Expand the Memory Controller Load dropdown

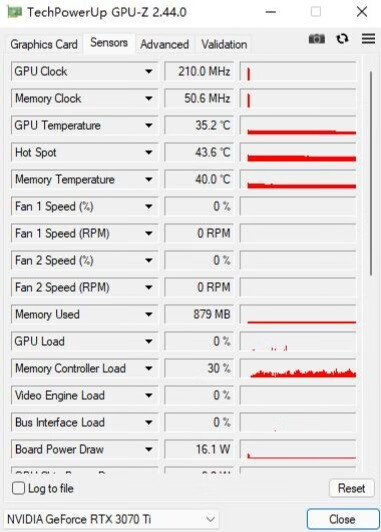click(149, 368)
